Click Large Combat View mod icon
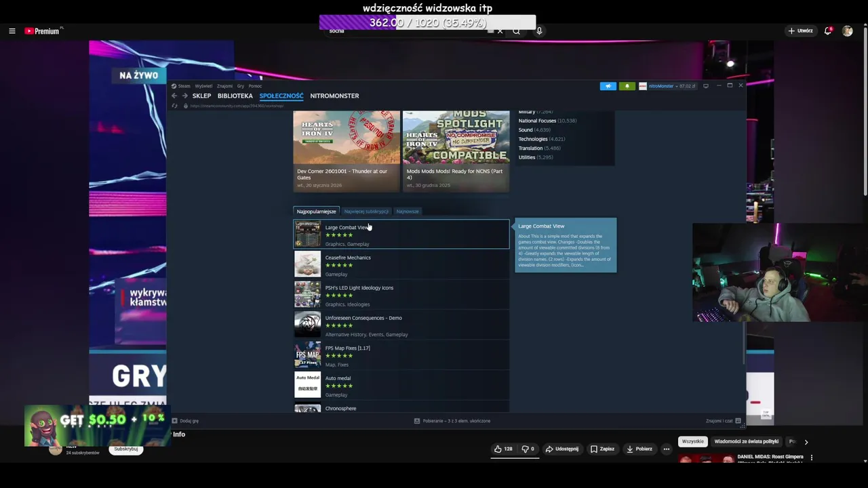The width and height of the screenshot is (868, 488). point(307,234)
